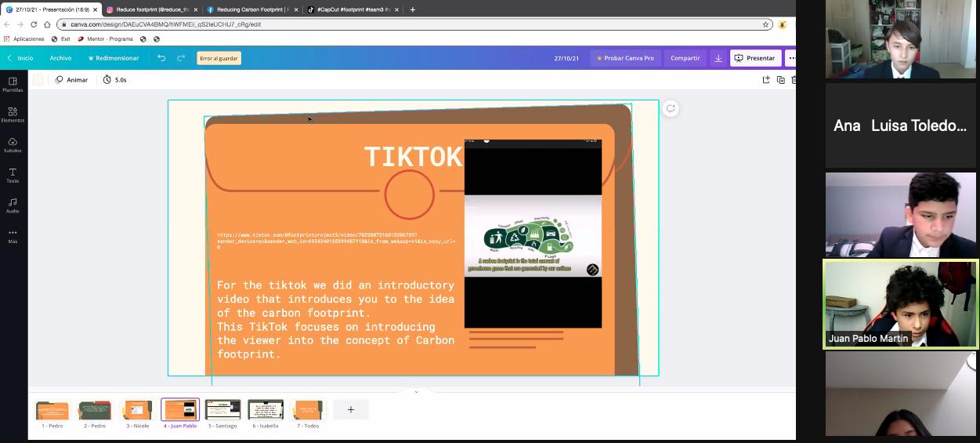Duplicate the page with copy icon
This screenshot has height=443, width=980.
pyautogui.click(x=781, y=80)
